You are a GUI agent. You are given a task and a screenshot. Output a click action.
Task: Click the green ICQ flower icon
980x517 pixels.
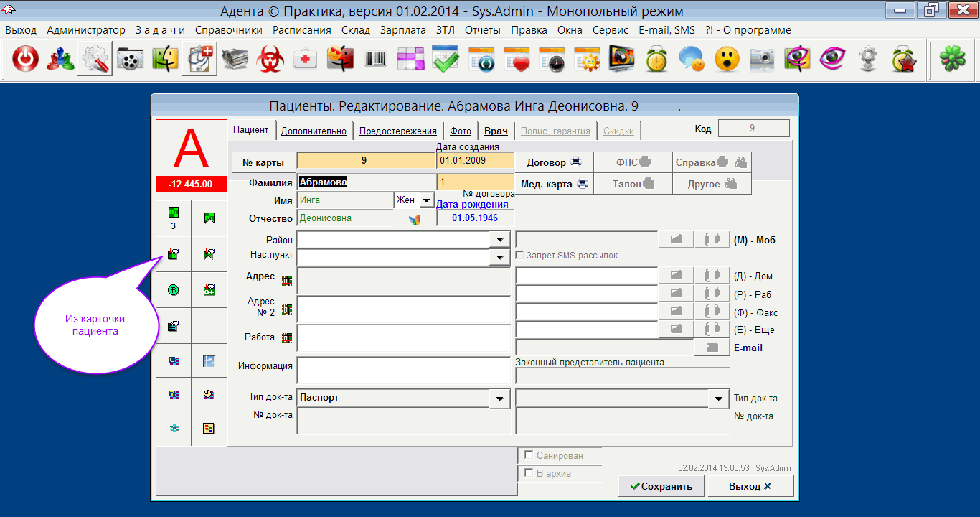(953, 60)
